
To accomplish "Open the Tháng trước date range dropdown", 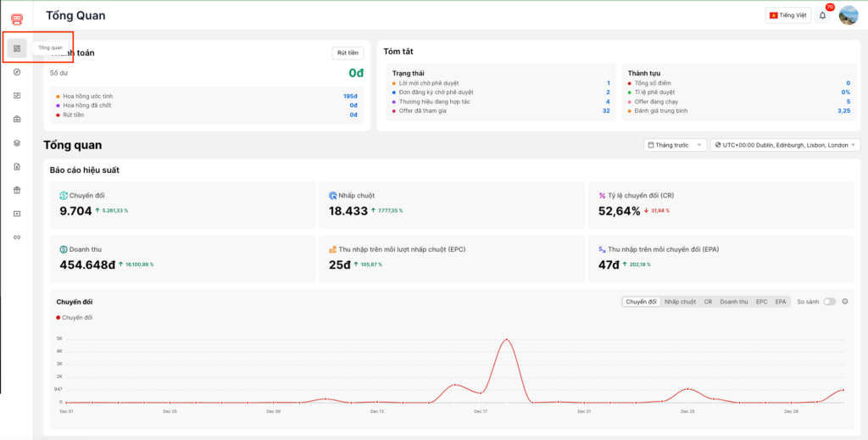I will [x=676, y=145].
